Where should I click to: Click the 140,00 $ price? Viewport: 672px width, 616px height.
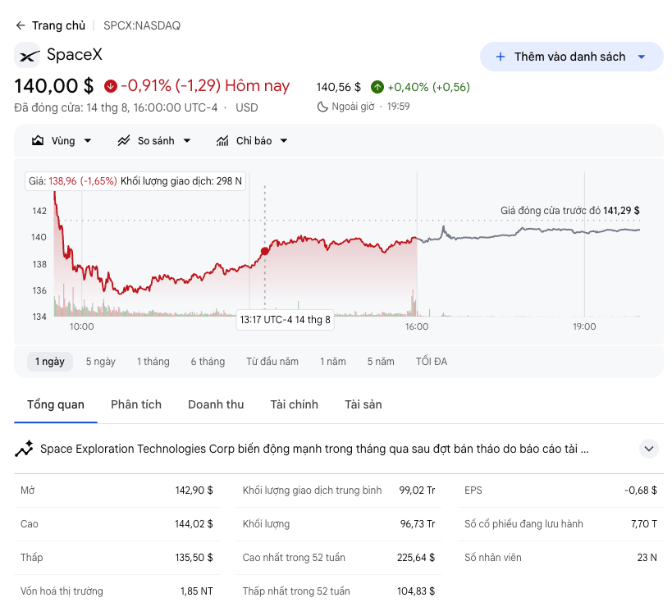[54, 86]
